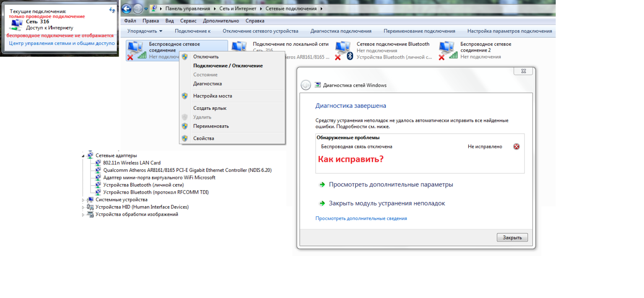
Task: Select the Беспроводное сетевое соединение 2 icon
Action: click(x=447, y=50)
